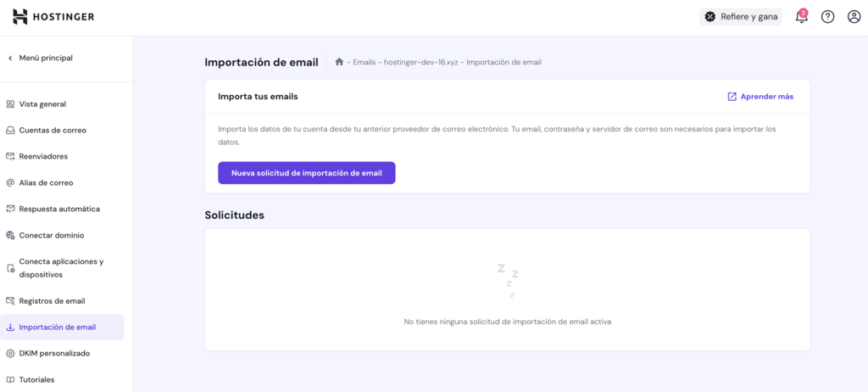Click the Conecta aplicaciones y dispositivos icon
The image size is (868, 392).
pos(10,268)
